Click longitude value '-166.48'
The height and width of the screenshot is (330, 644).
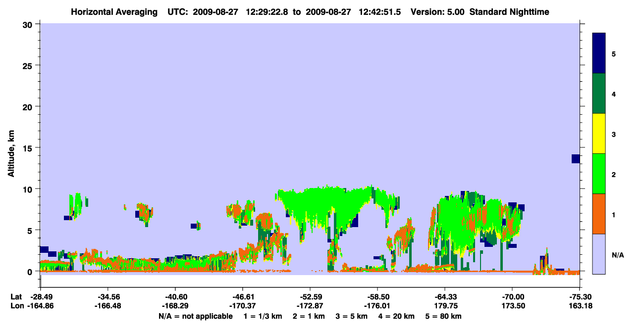click(107, 306)
